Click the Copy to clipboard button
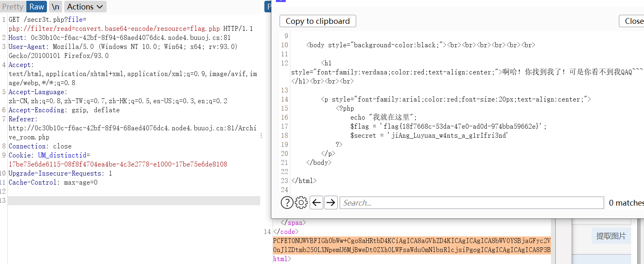The width and height of the screenshot is (644, 264). coord(317,21)
